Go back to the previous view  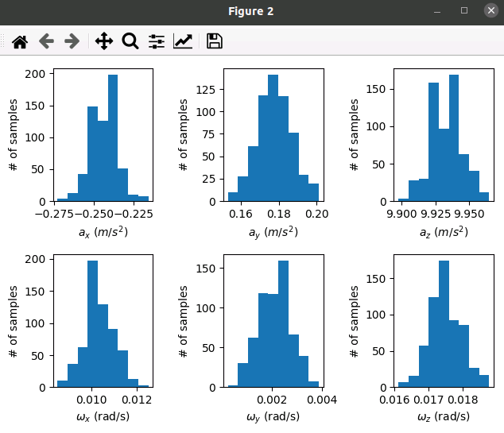point(46,41)
